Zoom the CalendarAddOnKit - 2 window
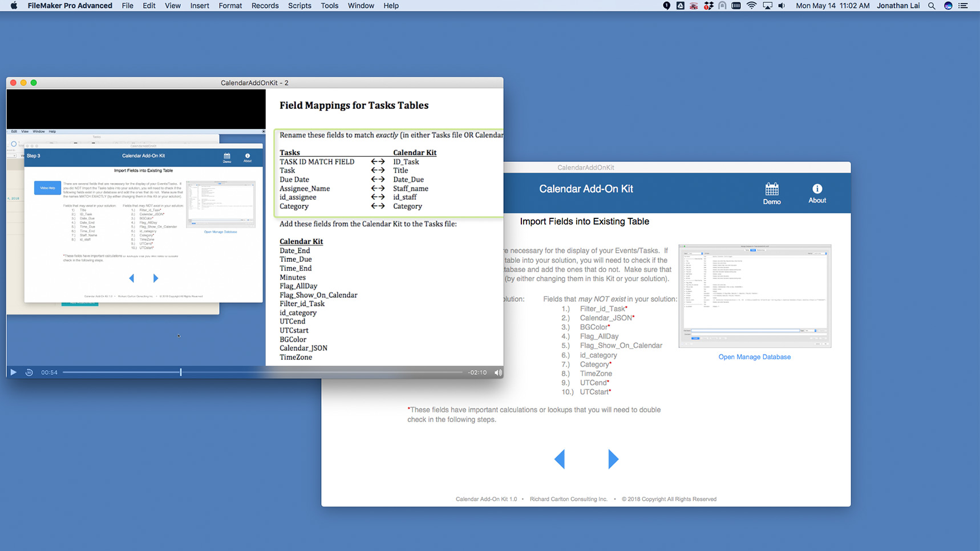Screen dimensions: 980x551 pyautogui.click(x=34, y=83)
